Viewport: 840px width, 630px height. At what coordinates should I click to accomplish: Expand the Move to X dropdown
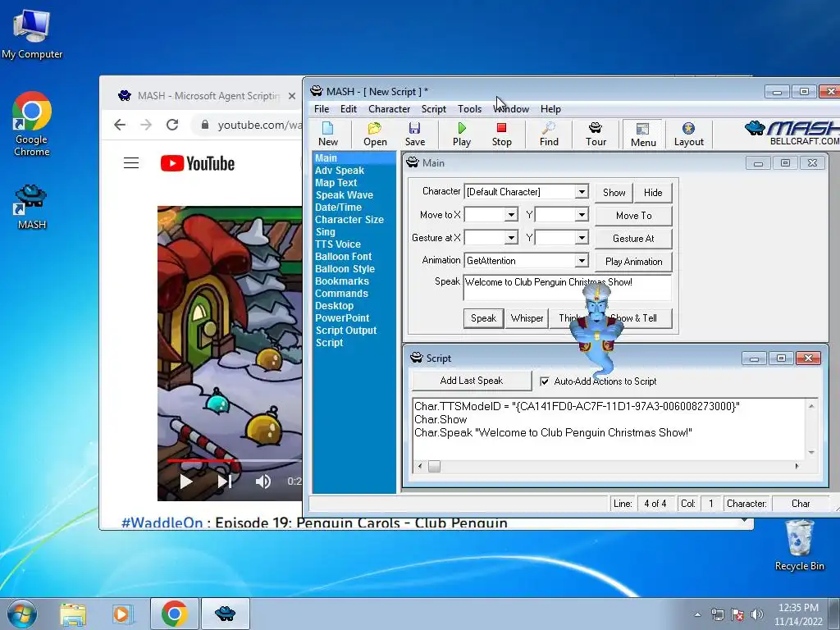point(511,215)
